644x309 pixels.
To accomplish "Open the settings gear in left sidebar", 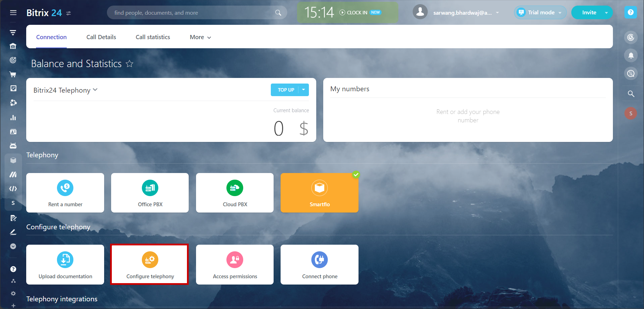I will pos(13,294).
